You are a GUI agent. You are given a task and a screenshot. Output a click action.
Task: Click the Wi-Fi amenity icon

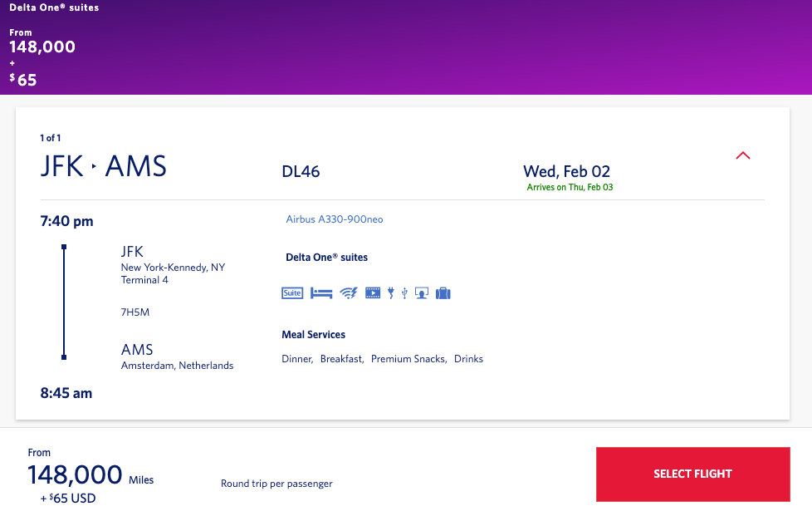click(x=349, y=292)
